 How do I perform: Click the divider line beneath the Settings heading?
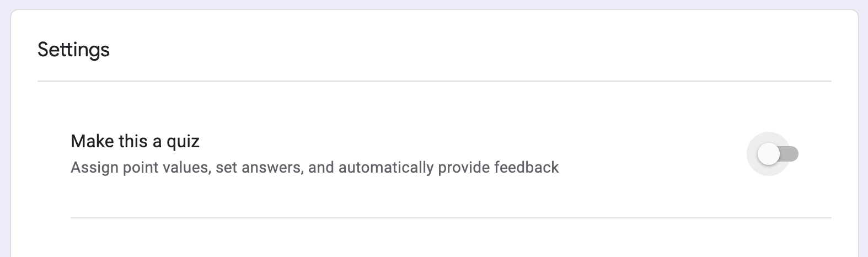coord(434,81)
